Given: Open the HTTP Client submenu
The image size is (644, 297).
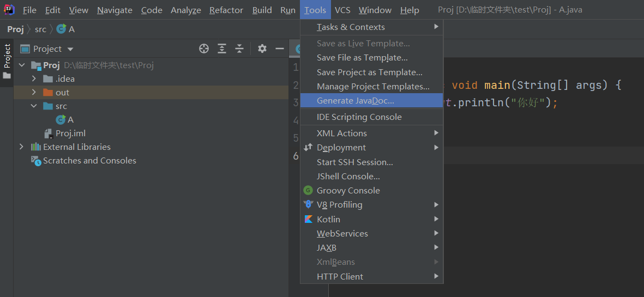Looking at the screenshot, I should 372,276.
